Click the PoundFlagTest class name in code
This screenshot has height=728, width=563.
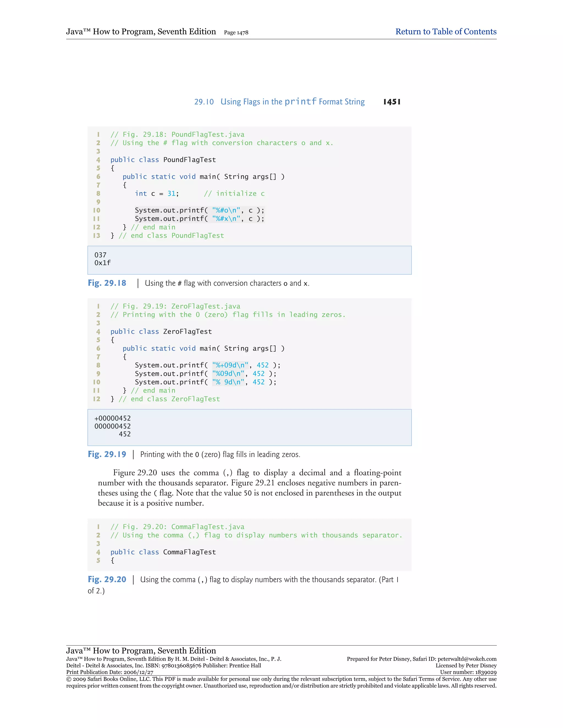(189, 160)
